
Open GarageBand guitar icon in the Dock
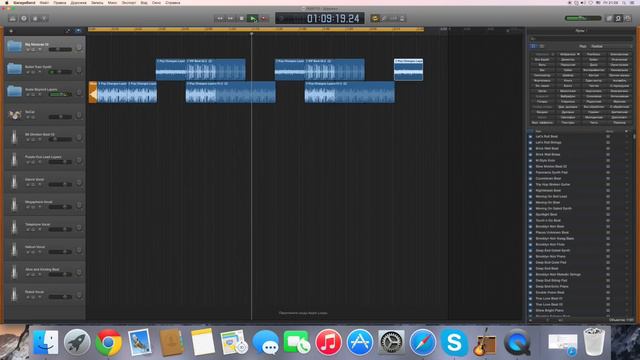click(x=485, y=342)
